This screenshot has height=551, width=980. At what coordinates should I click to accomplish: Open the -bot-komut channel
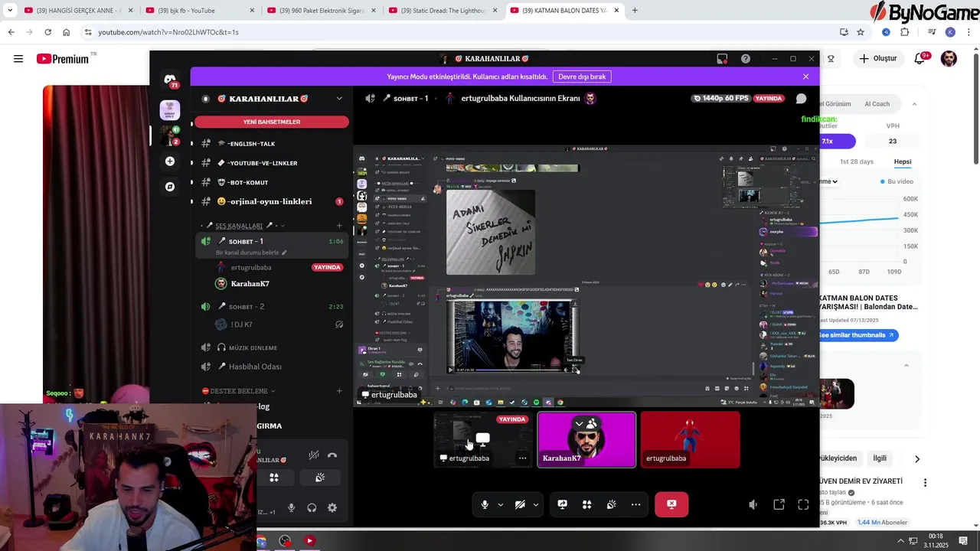(x=270, y=182)
